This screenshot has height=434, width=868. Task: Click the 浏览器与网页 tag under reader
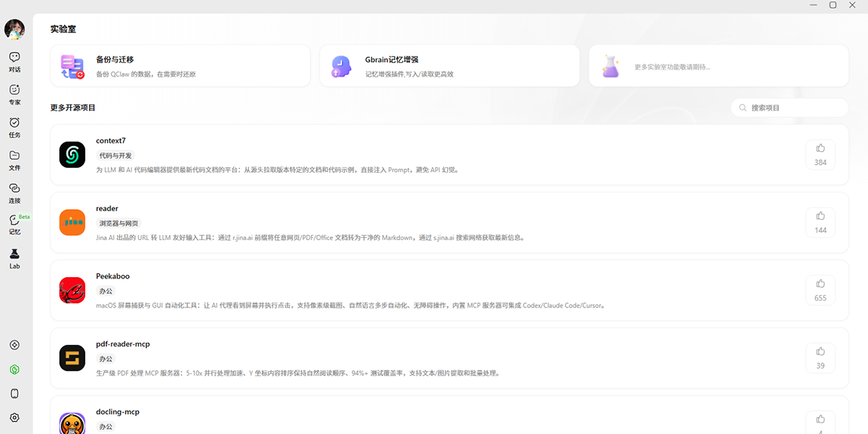[x=119, y=224]
